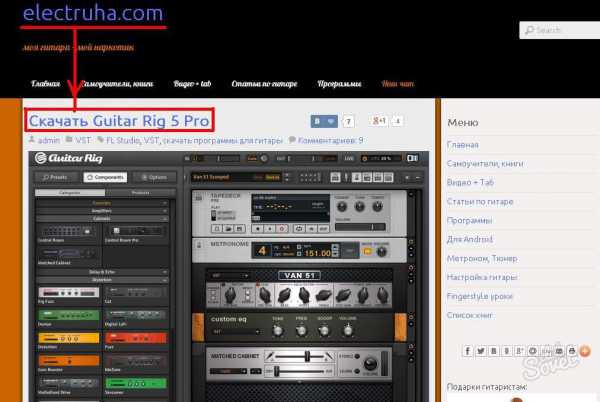Click the blue VK like button
Image resolution: width=600 pixels, height=402 pixels.
tap(324, 121)
